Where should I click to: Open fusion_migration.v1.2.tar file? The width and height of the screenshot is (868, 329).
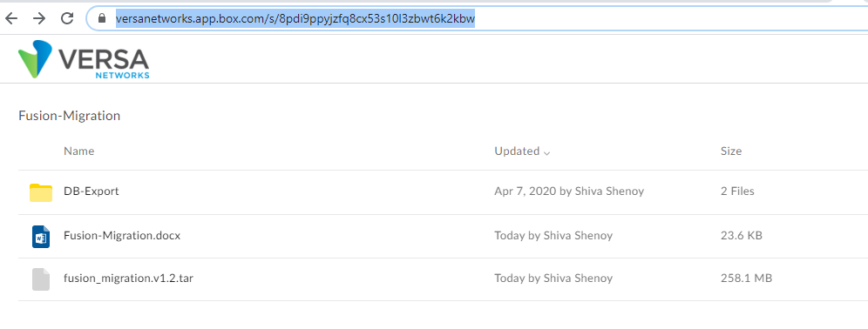coord(128,279)
